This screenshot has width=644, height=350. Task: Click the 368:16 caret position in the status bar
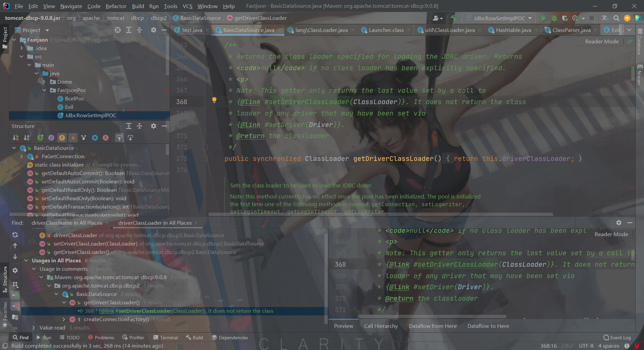click(548, 346)
